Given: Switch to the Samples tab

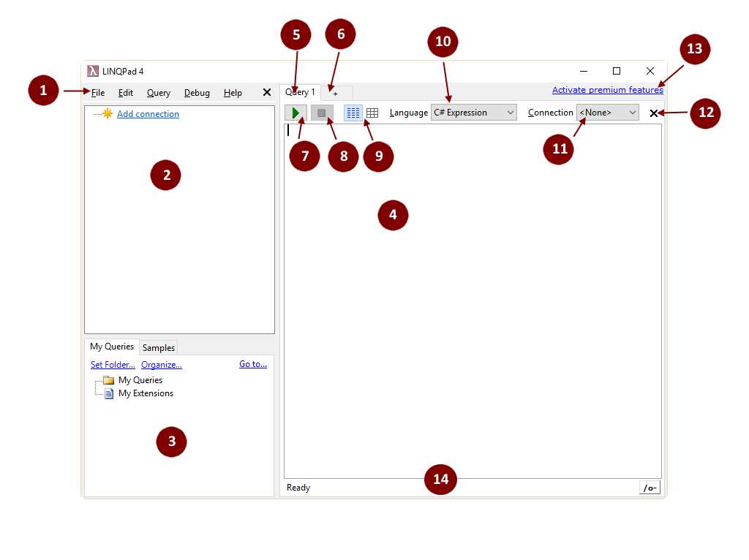Looking at the screenshot, I should (158, 347).
